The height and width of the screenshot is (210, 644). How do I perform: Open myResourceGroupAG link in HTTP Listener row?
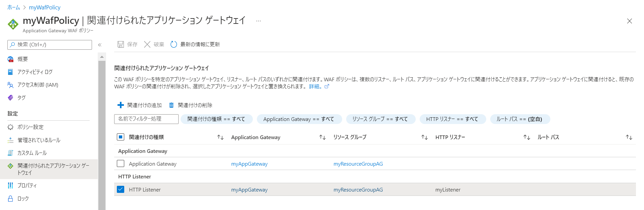pos(358,190)
